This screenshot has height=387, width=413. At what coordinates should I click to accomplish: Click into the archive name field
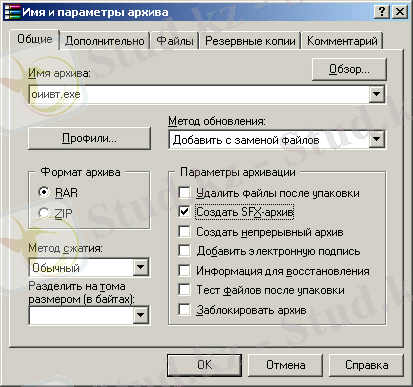coord(199,94)
